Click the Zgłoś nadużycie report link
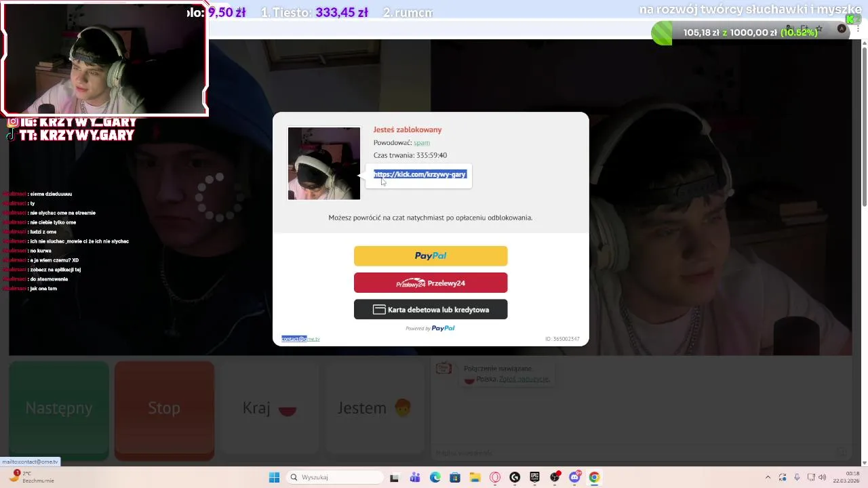The width and height of the screenshot is (868, 488). [524, 379]
